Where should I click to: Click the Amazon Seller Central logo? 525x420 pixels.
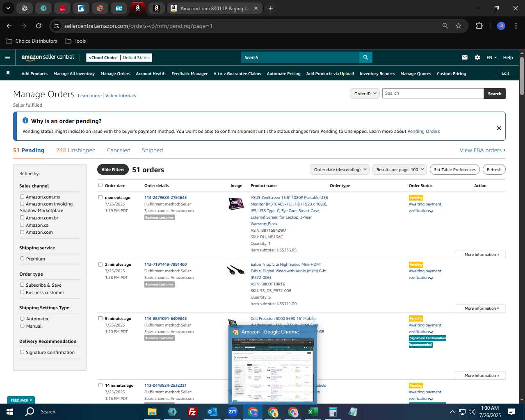click(48, 57)
